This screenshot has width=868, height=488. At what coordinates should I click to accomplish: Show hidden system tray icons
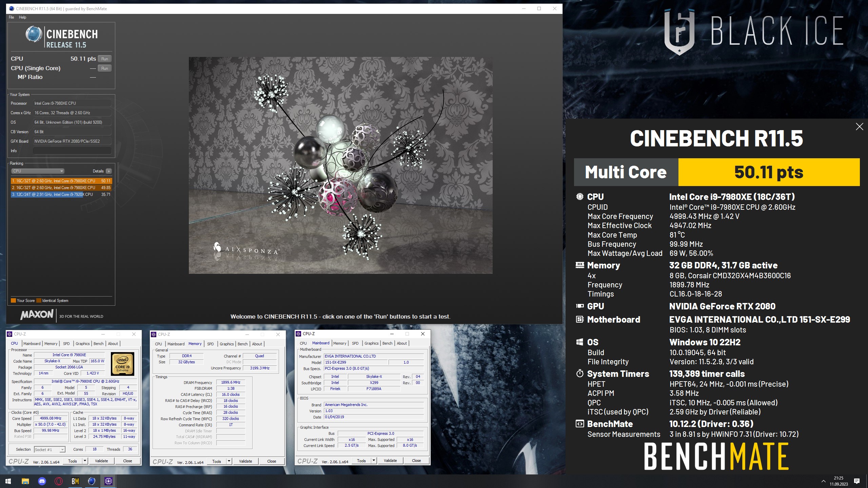823,481
